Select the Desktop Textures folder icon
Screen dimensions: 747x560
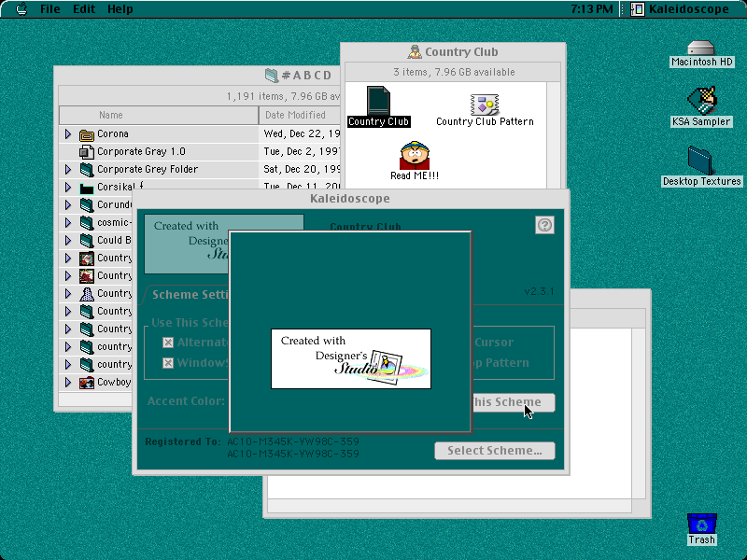(699, 160)
